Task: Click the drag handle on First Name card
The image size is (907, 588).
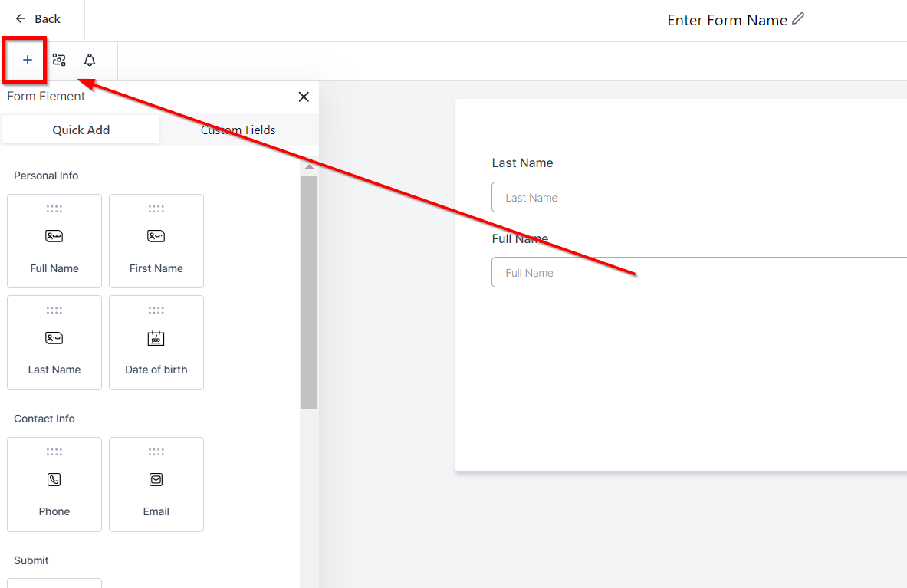Action: 156,209
